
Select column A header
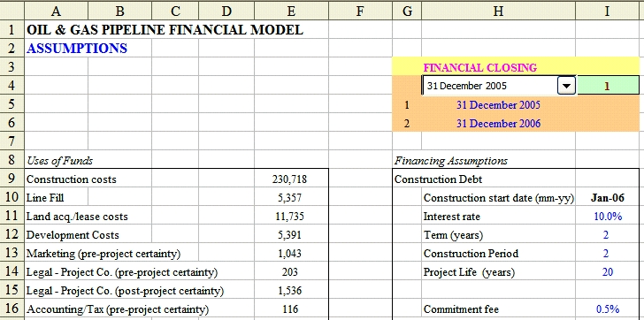[x=56, y=11]
